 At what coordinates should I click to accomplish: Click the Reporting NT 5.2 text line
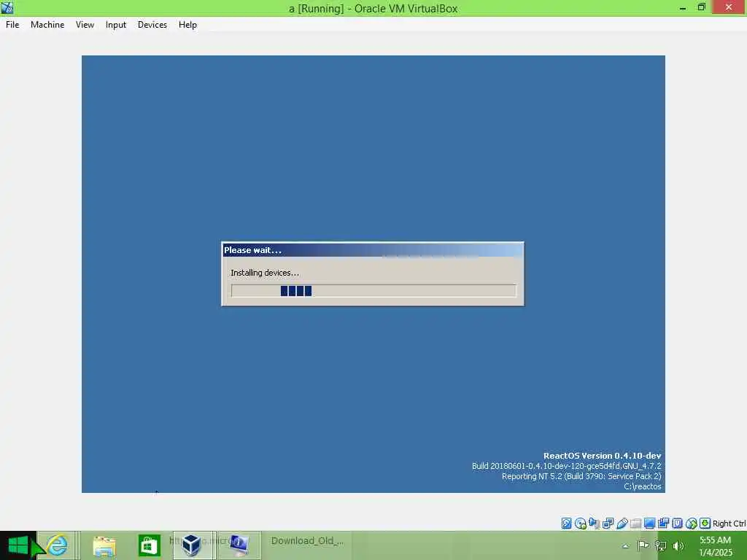[x=581, y=476]
